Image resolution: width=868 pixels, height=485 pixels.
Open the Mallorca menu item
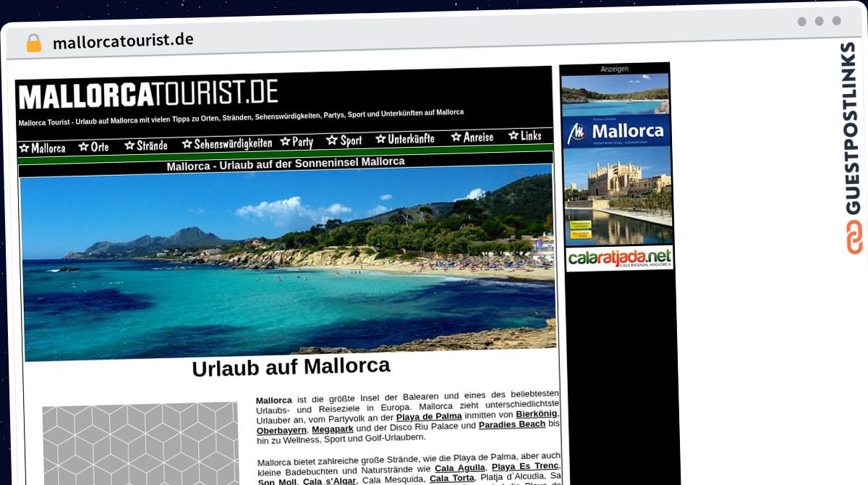(x=42, y=148)
